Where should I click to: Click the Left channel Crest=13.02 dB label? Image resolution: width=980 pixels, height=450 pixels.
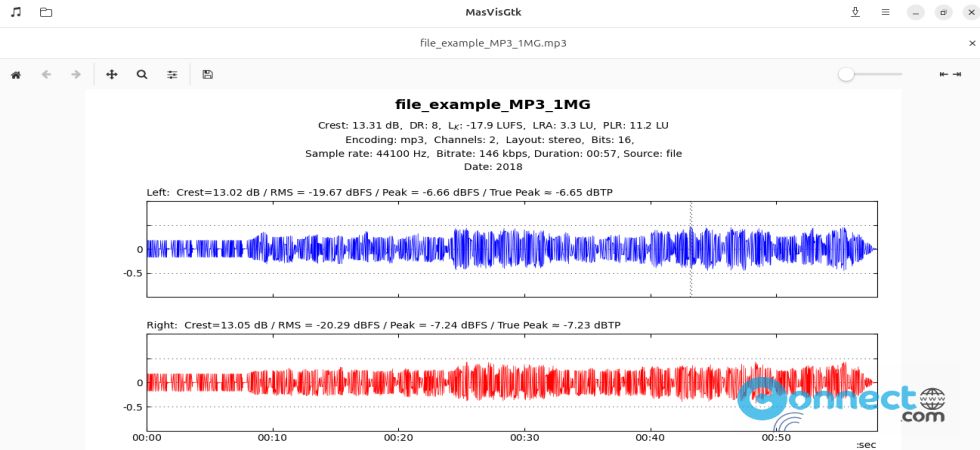379,192
